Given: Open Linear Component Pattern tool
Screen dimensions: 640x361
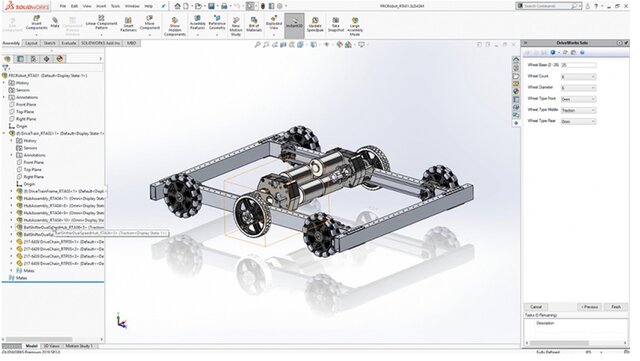Looking at the screenshot, I should pos(102,23).
